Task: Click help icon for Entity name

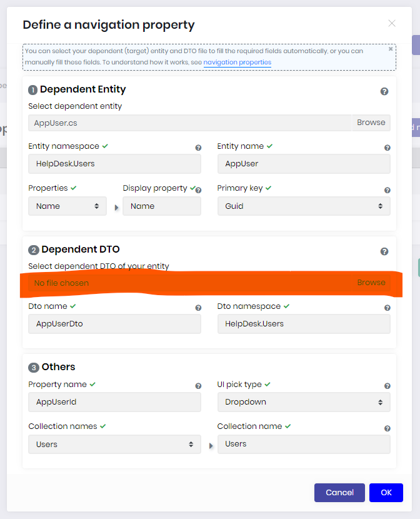Action: 387,148
